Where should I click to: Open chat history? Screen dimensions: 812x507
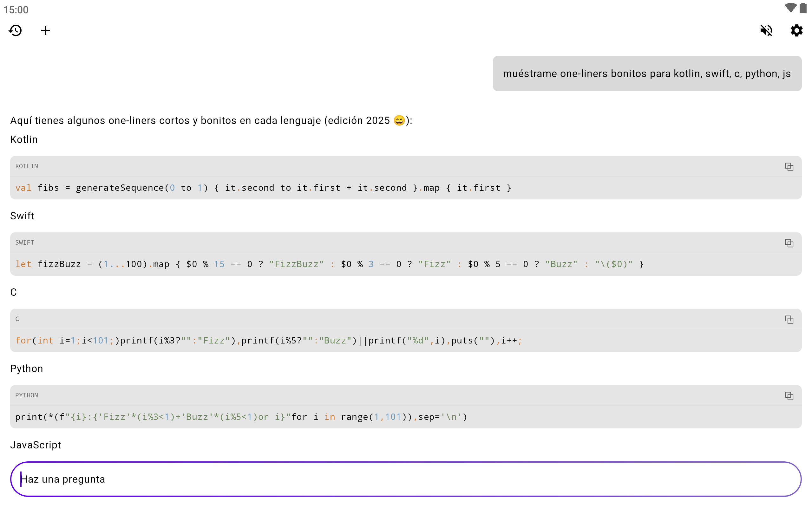point(16,30)
